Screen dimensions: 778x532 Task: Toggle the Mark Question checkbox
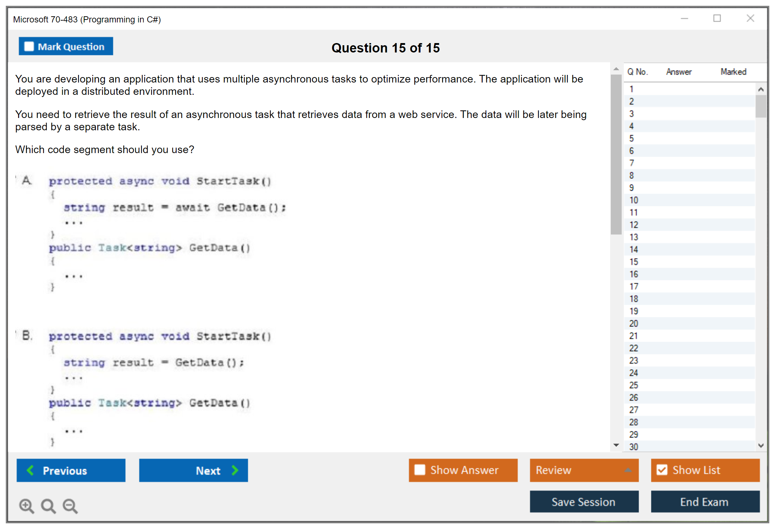(x=29, y=47)
